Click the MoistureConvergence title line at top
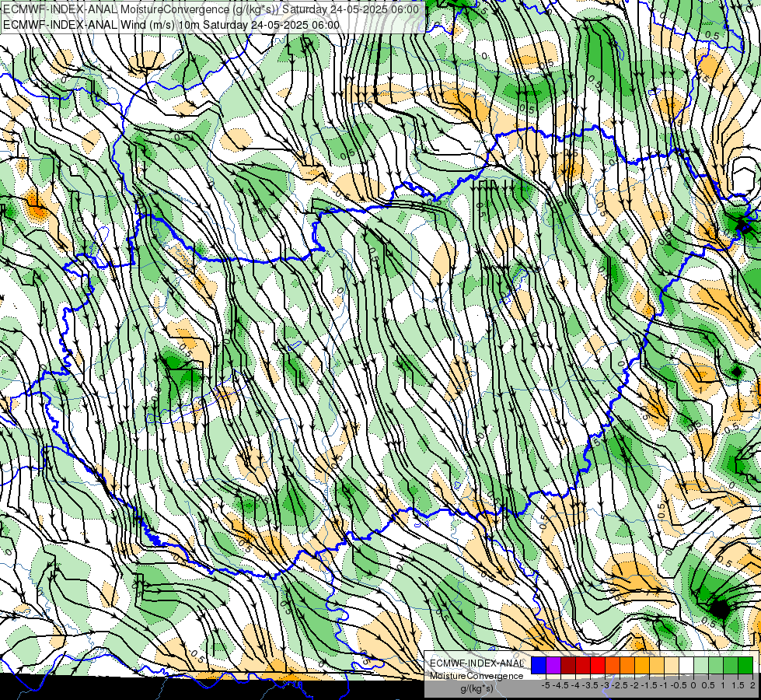This screenshot has height=700, width=761. tap(211, 9)
